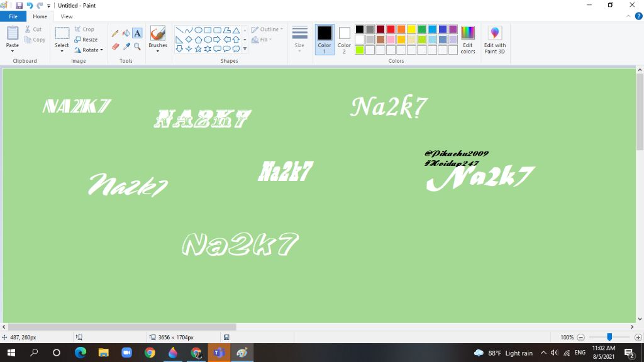
Task: Select the Fill with color bucket tool
Action: click(126, 33)
